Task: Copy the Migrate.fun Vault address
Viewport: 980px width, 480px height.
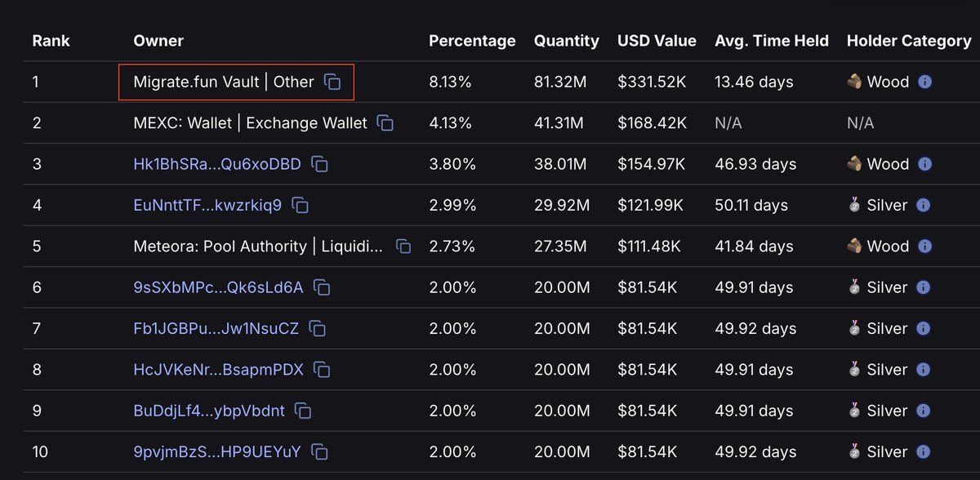Action: point(332,82)
